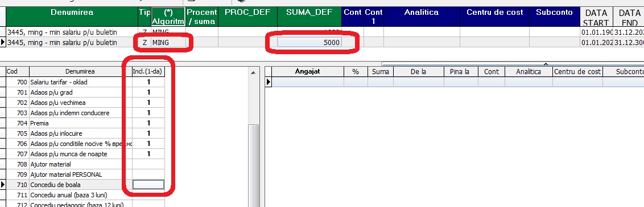Click the Denumirea header in the Cod list
This screenshot has width=644, height=207.
[81, 72]
